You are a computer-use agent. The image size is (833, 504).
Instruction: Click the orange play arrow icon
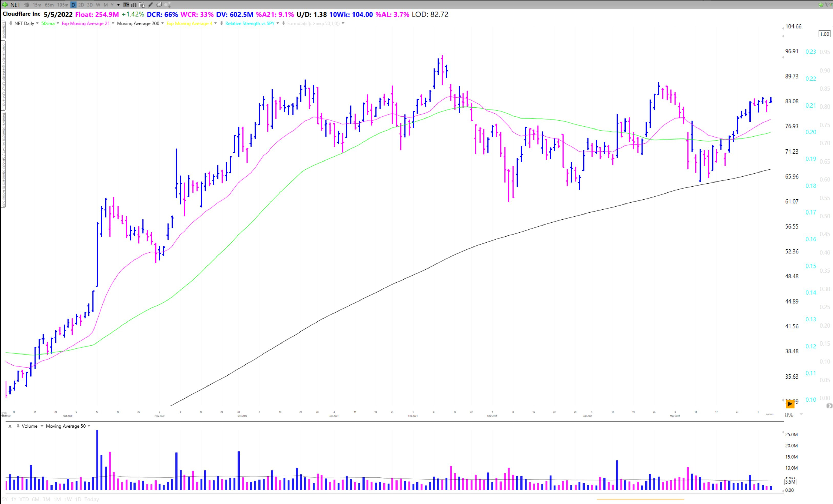[790, 404]
